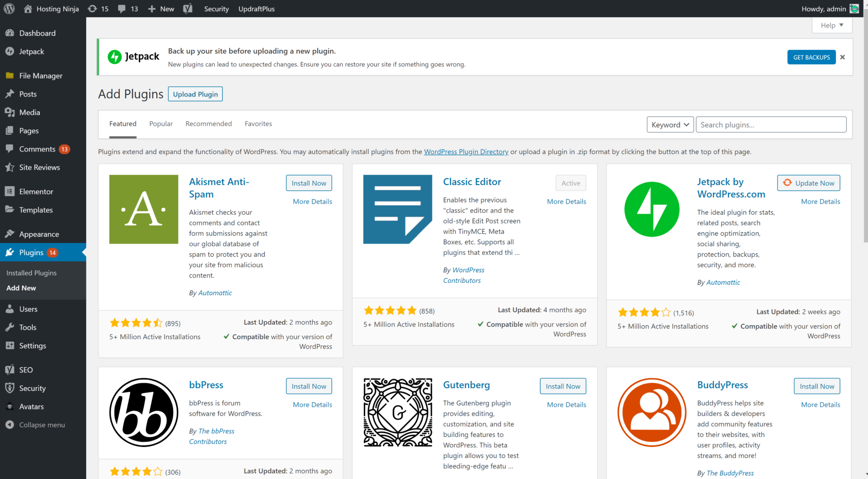Switch to the Recommended plugins tab
Viewport: 868px width, 479px height.
click(208, 123)
